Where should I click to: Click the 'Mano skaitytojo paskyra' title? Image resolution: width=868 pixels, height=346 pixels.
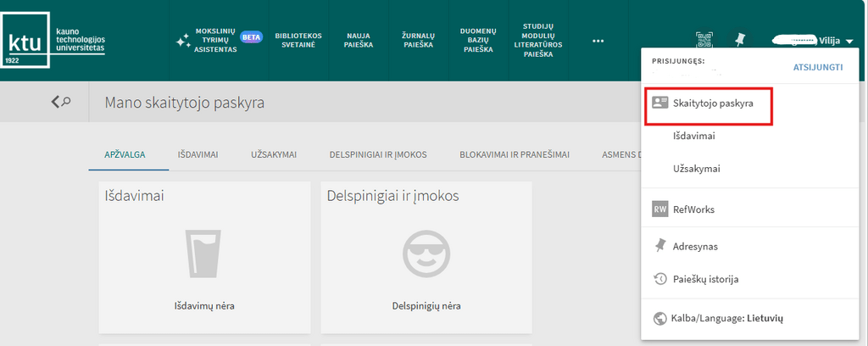(184, 103)
